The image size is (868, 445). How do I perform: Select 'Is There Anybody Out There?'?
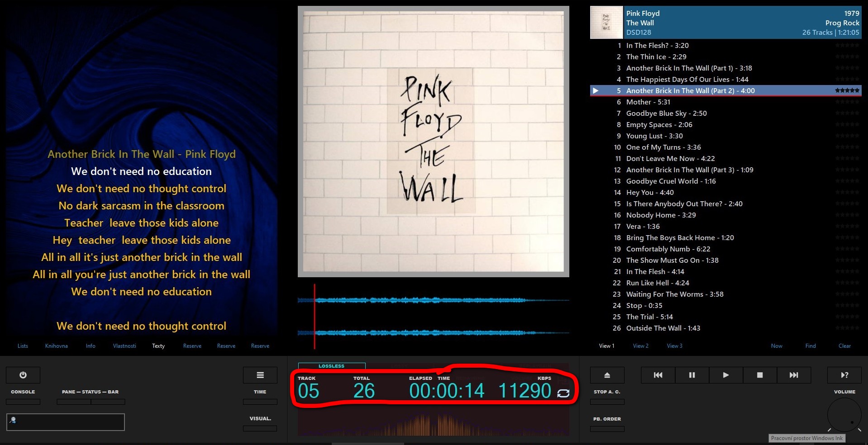[x=725, y=204]
